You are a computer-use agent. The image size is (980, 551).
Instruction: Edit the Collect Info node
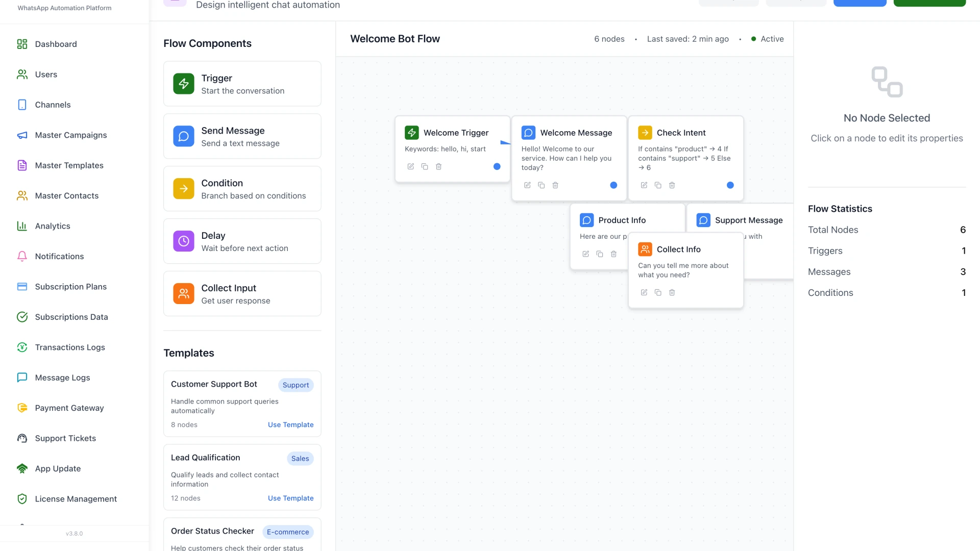click(x=644, y=293)
